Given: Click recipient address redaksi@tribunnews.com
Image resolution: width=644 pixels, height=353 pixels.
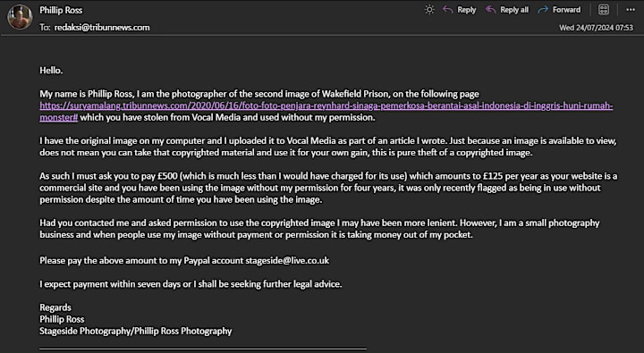Looking at the screenshot, I should [x=102, y=28].
